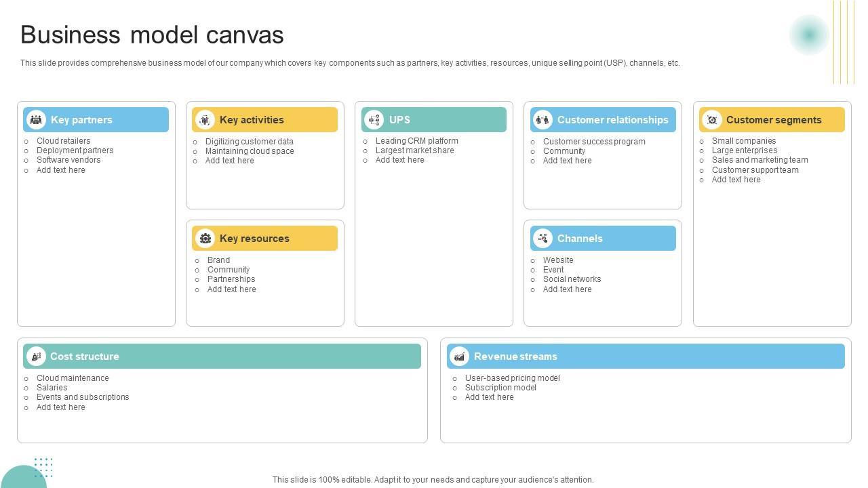Select the Revenue streams heading
This screenshot has width=868, height=488.
coord(515,357)
